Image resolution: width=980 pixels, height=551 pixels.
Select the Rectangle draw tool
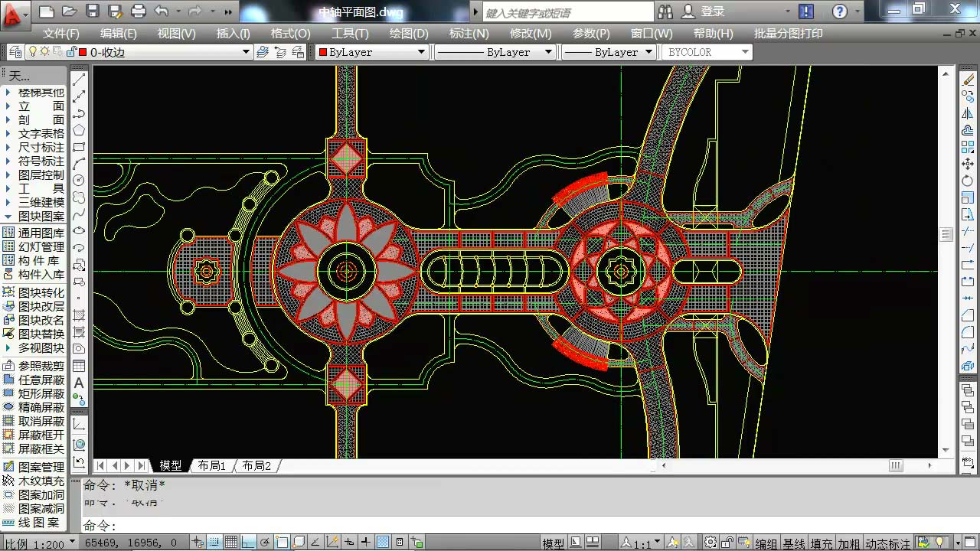coord(79,146)
